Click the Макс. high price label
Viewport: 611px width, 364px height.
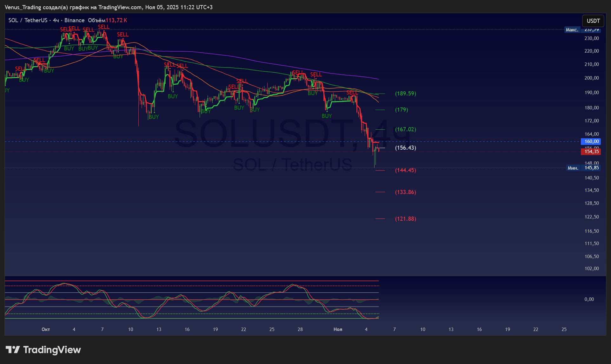(x=572, y=30)
